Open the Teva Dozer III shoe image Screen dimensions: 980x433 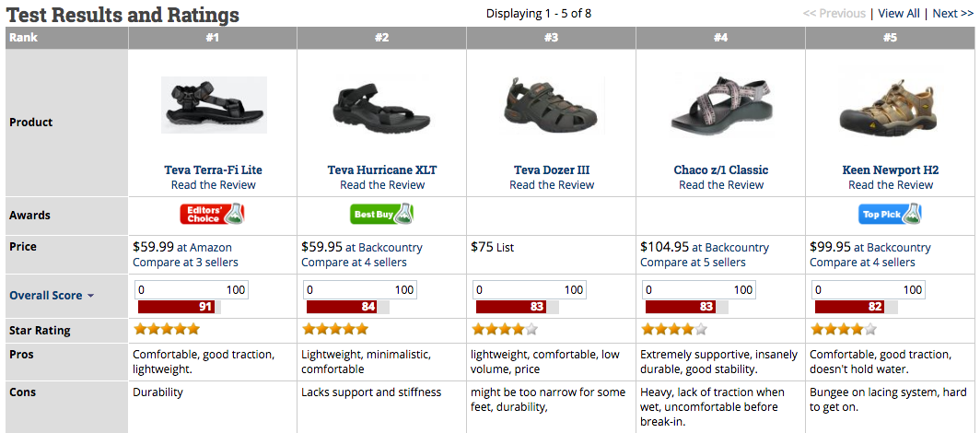coord(551,104)
